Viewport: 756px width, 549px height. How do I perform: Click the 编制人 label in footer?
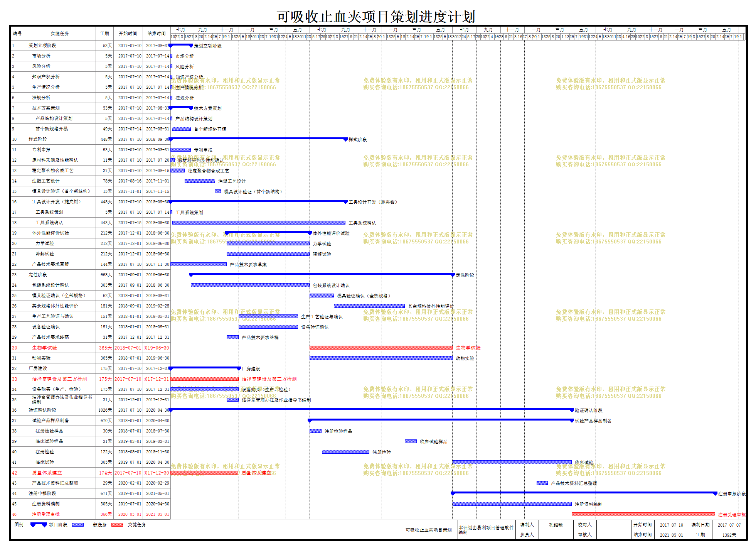pos(527,525)
